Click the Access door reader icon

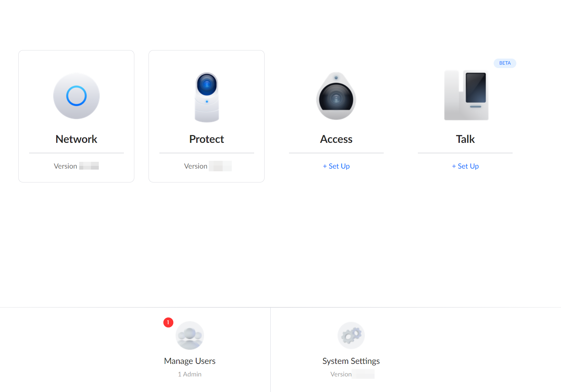click(x=336, y=96)
